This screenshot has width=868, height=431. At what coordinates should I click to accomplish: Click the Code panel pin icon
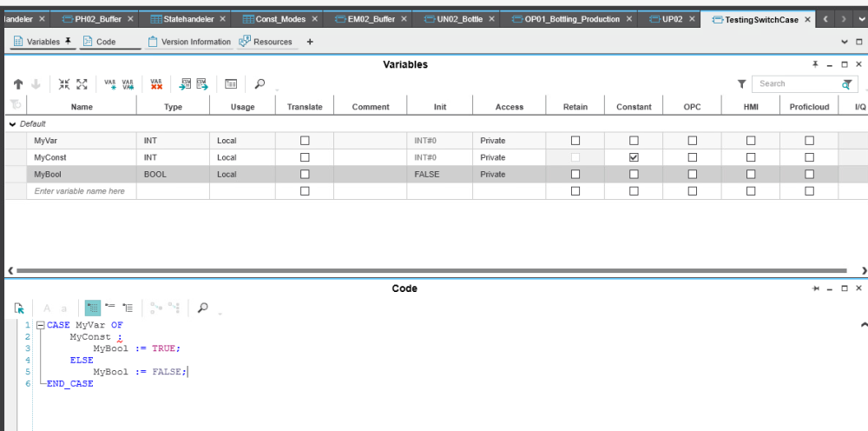pos(815,288)
